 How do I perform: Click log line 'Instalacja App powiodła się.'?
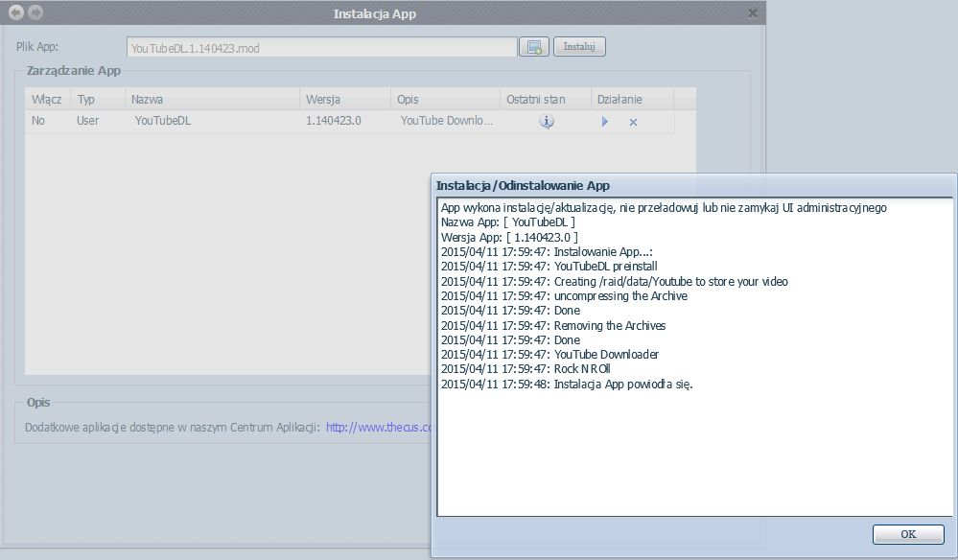click(x=567, y=385)
